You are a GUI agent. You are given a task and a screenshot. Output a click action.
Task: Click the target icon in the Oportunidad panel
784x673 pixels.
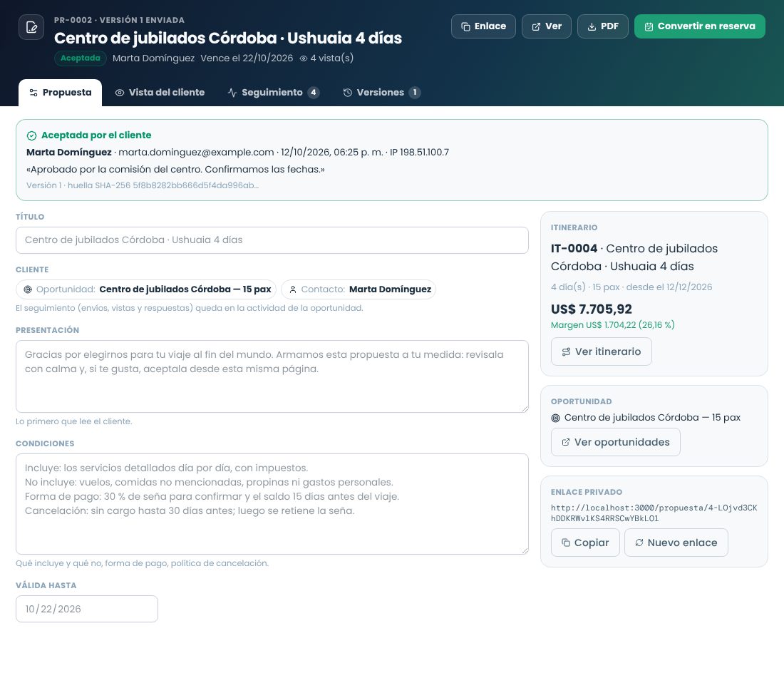(555, 418)
